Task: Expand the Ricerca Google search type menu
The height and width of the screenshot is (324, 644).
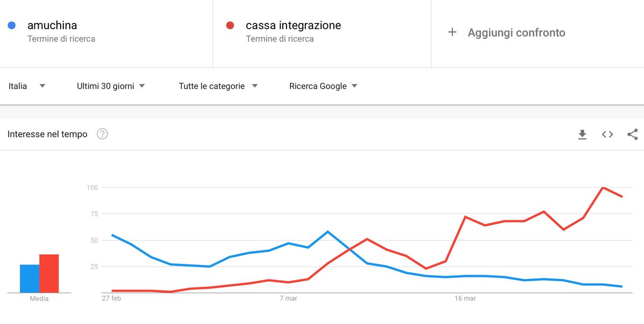Action: (x=324, y=86)
